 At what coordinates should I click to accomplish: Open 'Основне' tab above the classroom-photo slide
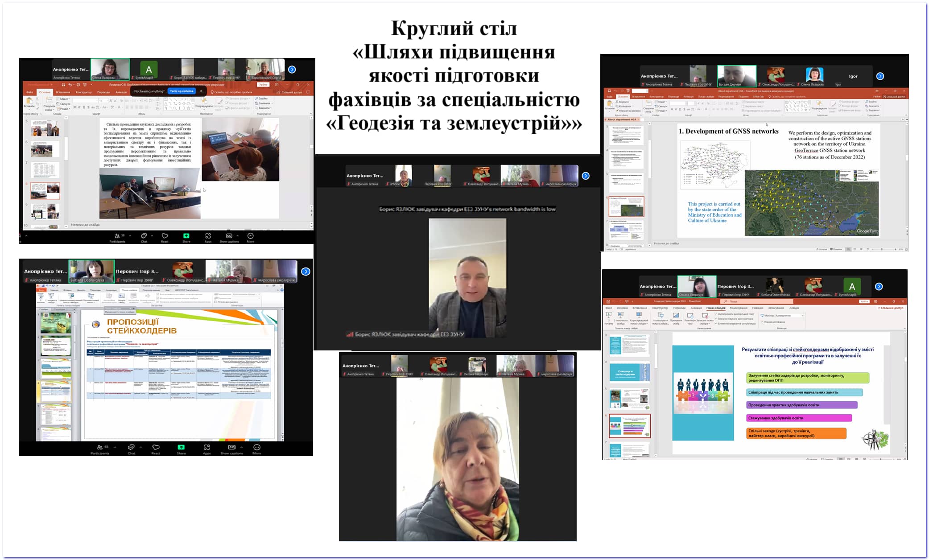(x=45, y=92)
